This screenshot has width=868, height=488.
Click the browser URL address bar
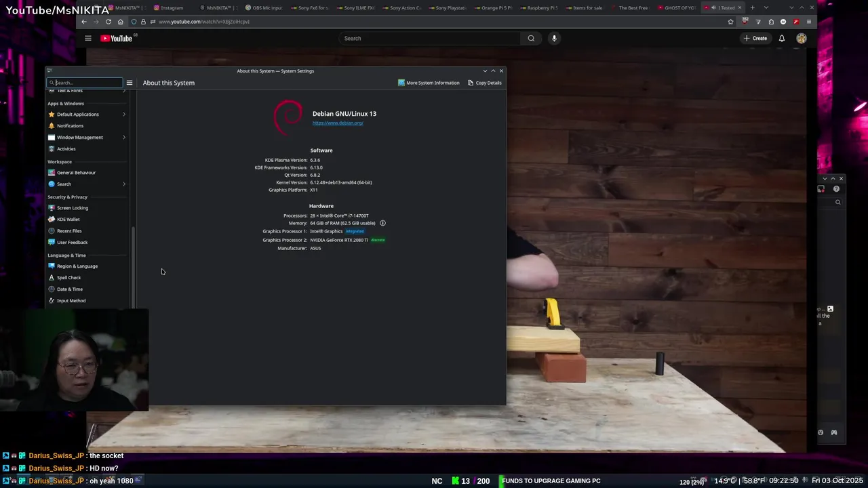coord(434,22)
